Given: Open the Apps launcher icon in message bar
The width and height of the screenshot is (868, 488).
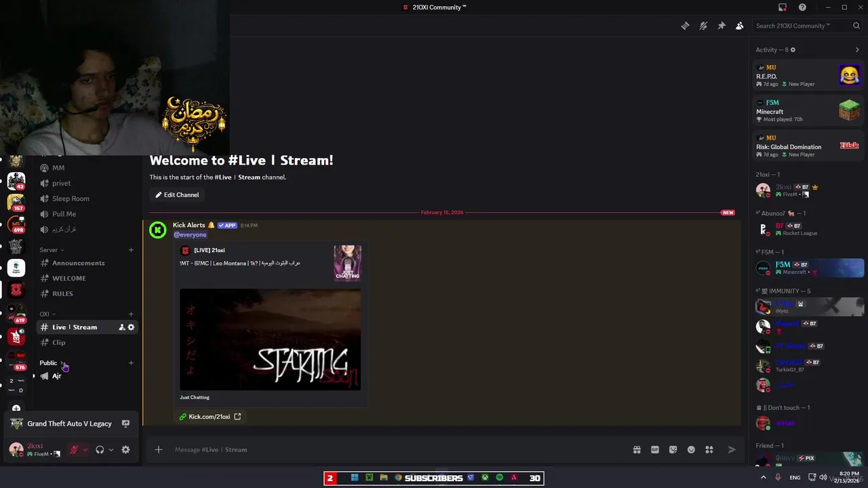Looking at the screenshot, I should coord(709,449).
